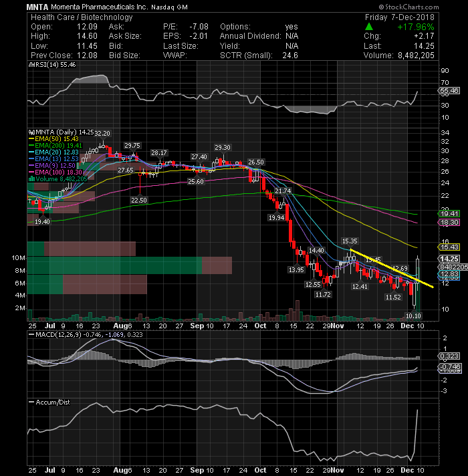Click the EMA(50) 15.43 legend entry
This screenshot has width=468, height=476.
tap(53, 139)
